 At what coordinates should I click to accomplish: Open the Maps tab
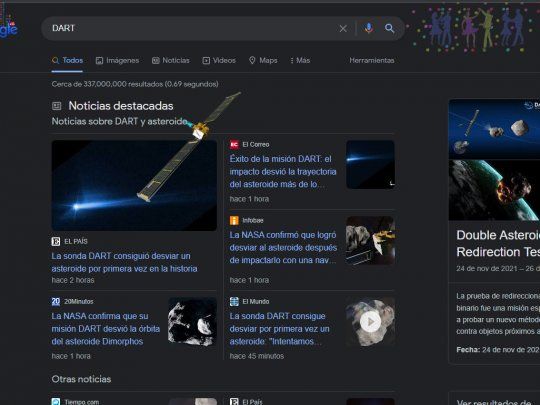263,61
